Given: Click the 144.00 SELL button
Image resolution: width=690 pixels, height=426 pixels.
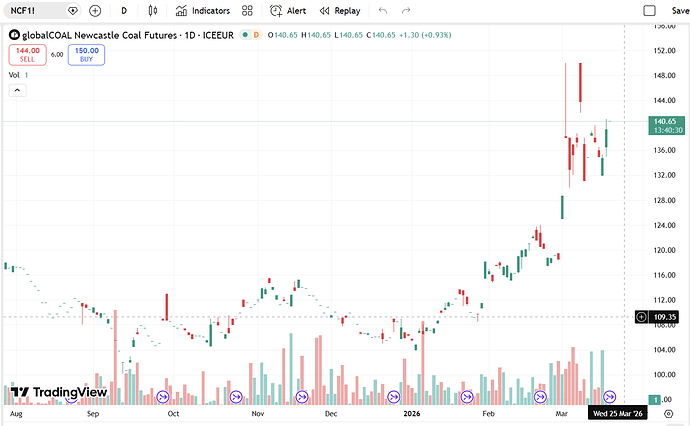Looking at the screenshot, I should coord(27,55).
